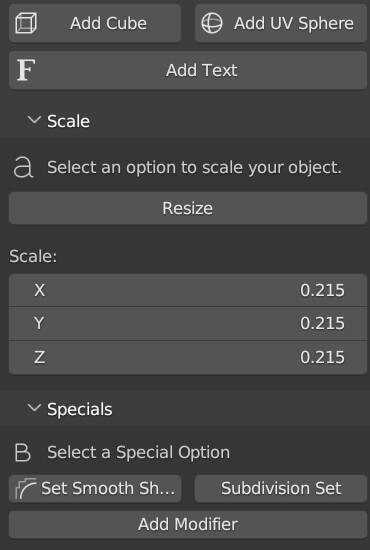Click the cube icon on Add Cube
The height and width of the screenshot is (550, 370).
(x=26, y=23)
